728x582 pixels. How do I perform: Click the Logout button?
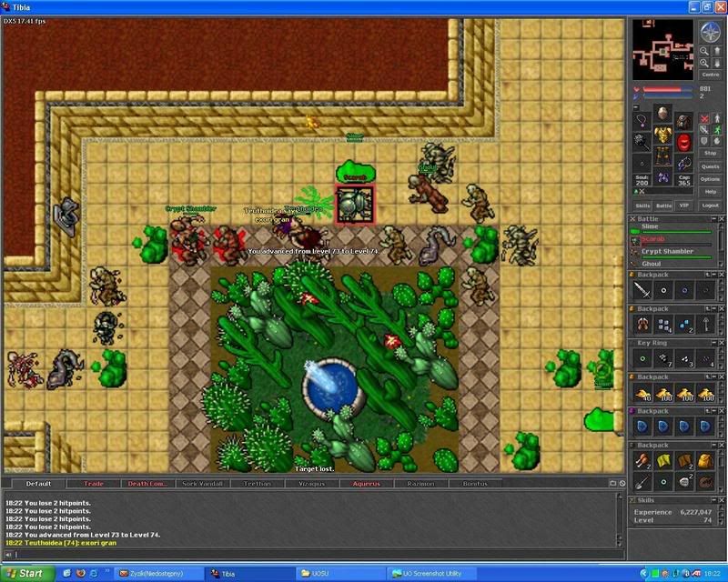coord(711,206)
